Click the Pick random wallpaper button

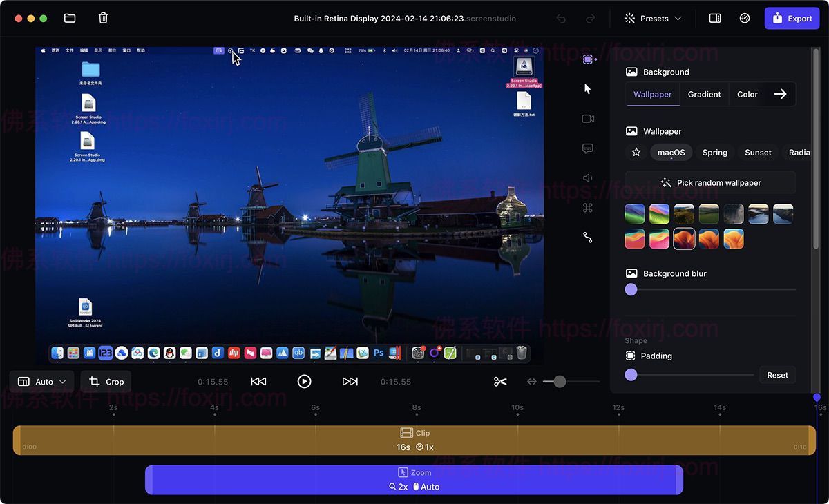710,182
